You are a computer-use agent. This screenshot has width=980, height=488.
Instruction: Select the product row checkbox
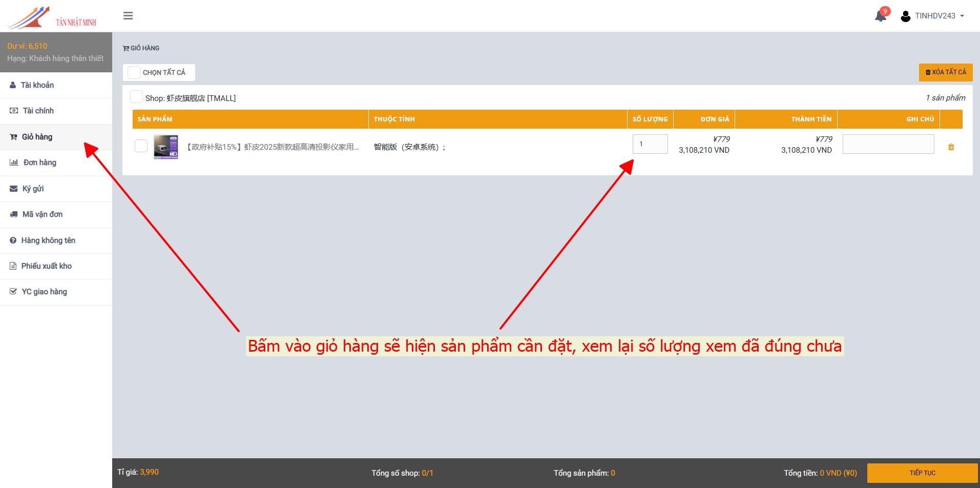[x=141, y=146]
